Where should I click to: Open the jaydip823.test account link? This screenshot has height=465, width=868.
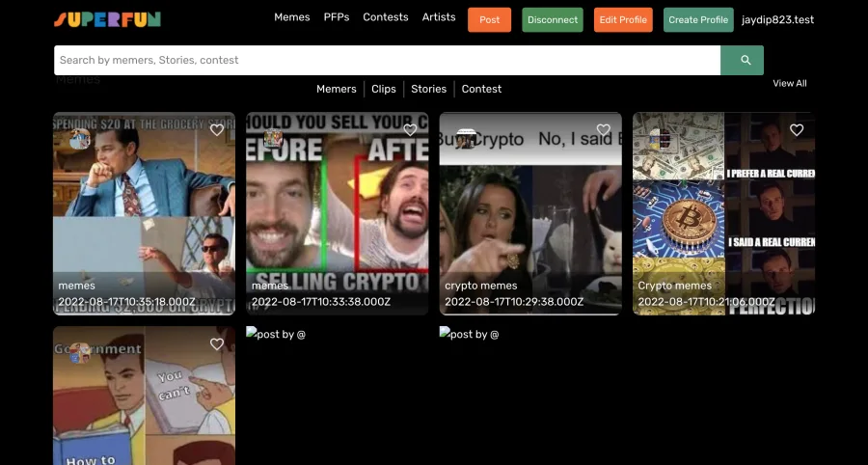(x=777, y=20)
